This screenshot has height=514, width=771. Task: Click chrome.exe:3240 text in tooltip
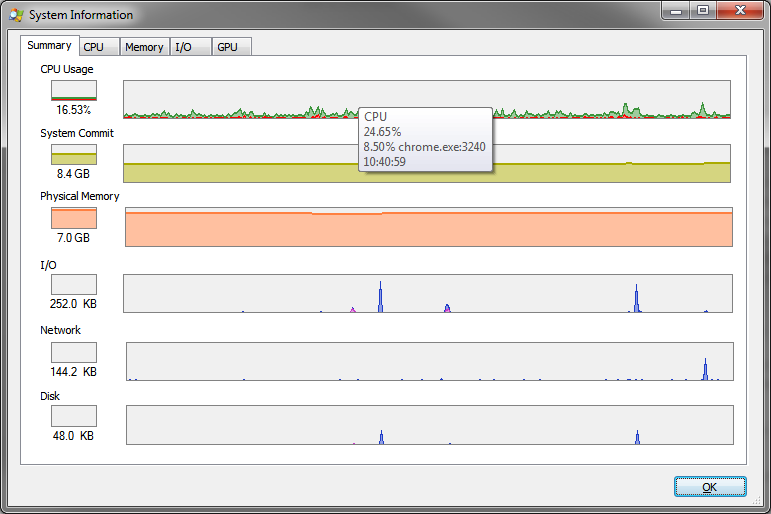(x=442, y=147)
